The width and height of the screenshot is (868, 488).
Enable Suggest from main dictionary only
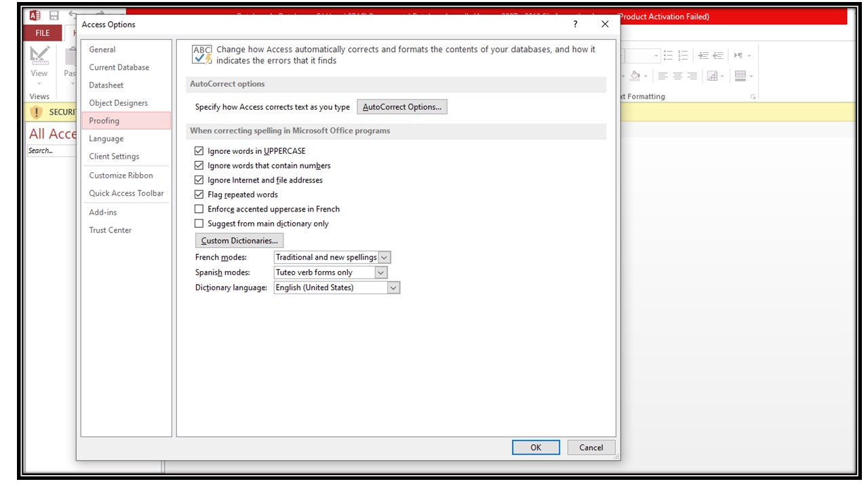click(x=199, y=223)
